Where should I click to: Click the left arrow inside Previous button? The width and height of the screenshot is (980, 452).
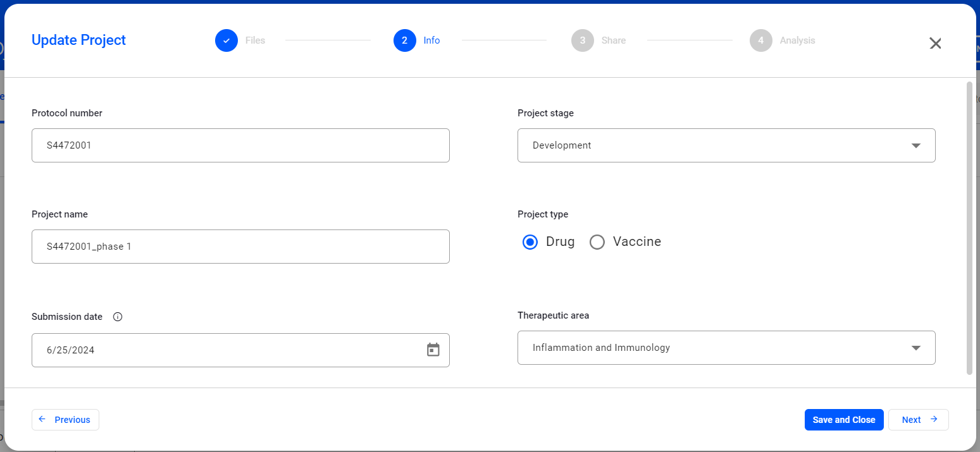(x=42, y=419)
